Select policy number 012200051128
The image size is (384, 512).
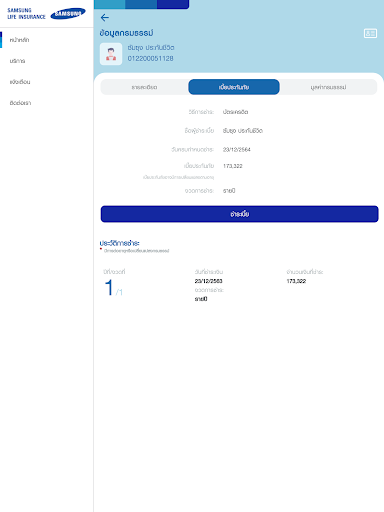(x=151, y=58)
